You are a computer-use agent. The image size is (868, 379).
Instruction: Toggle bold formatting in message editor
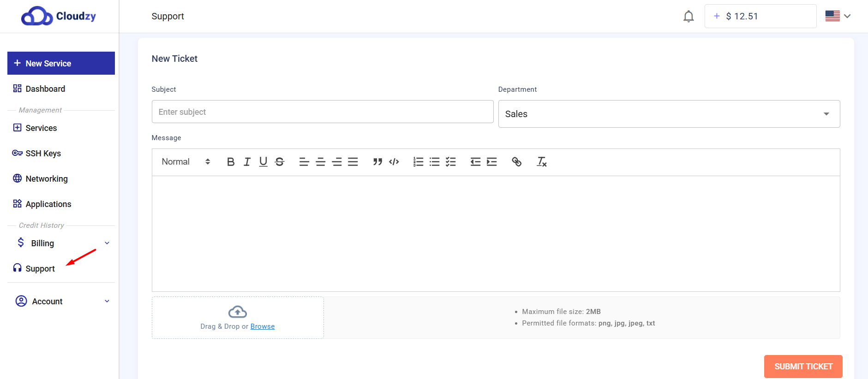coord(231,162)
